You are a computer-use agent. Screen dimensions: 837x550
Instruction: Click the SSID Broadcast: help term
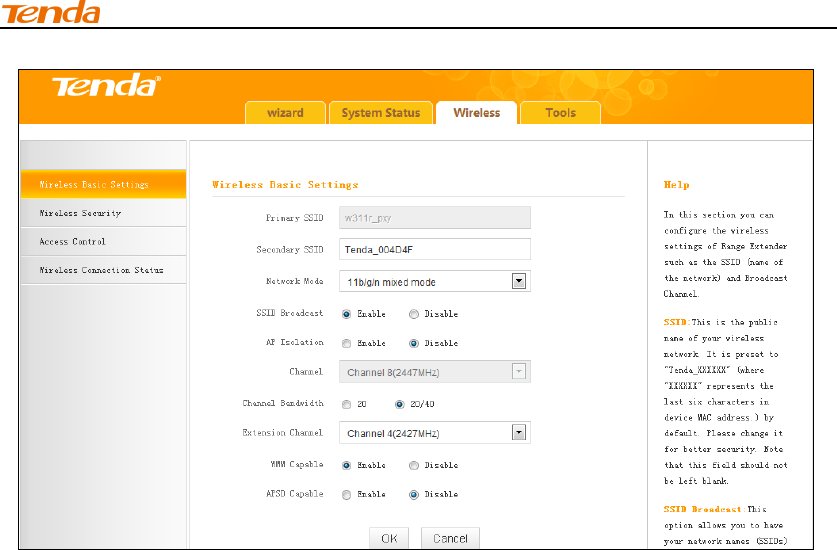pos(704,509)
